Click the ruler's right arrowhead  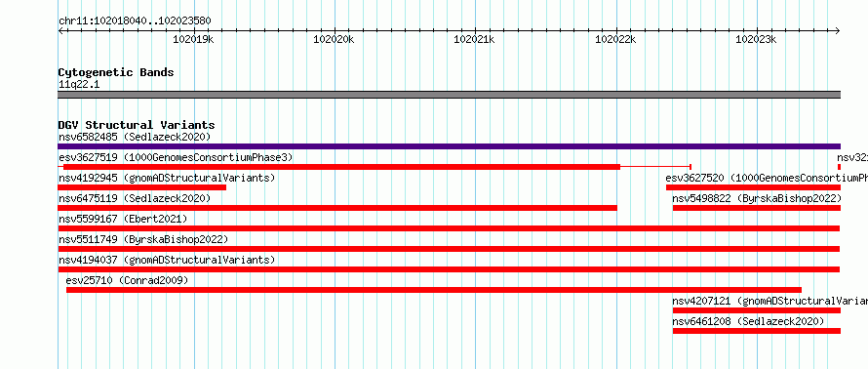click(x=838, y=31)
